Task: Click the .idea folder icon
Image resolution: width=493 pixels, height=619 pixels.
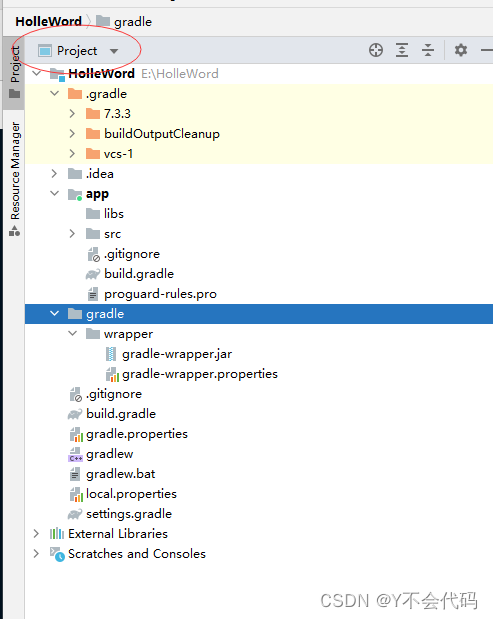Action: tap(75, 174)
